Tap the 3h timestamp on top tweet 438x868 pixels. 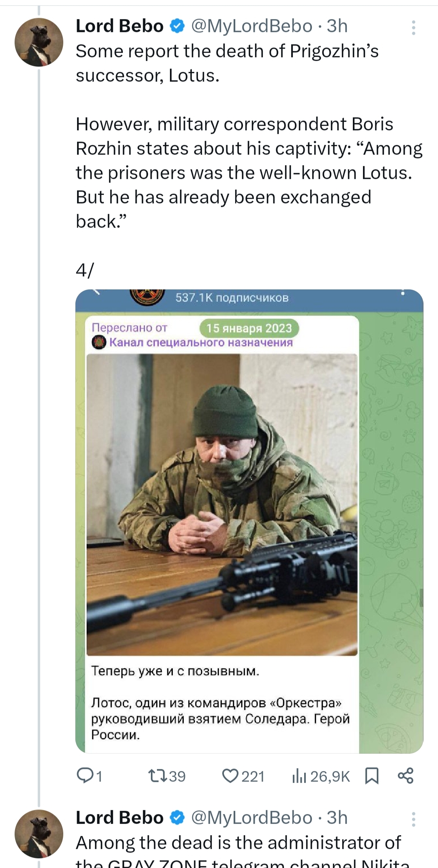(x=337, y=26)
